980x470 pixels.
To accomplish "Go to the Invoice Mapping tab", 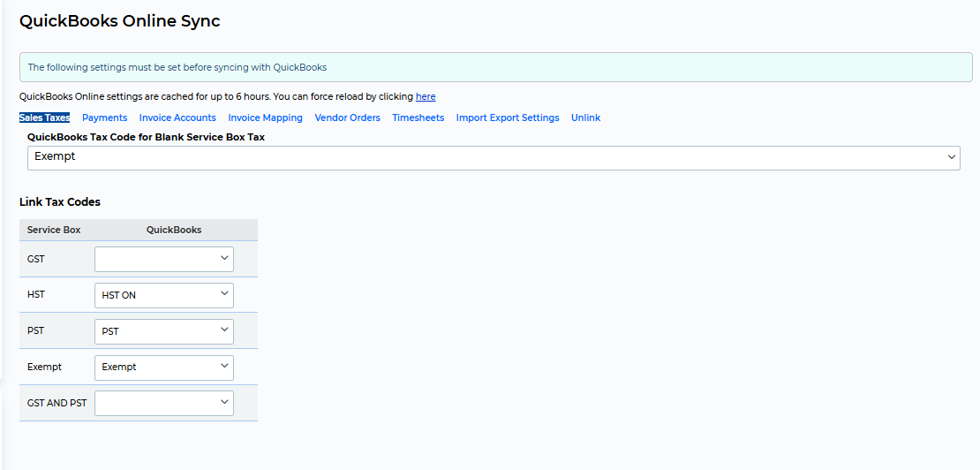I will (x=265, y=117).
